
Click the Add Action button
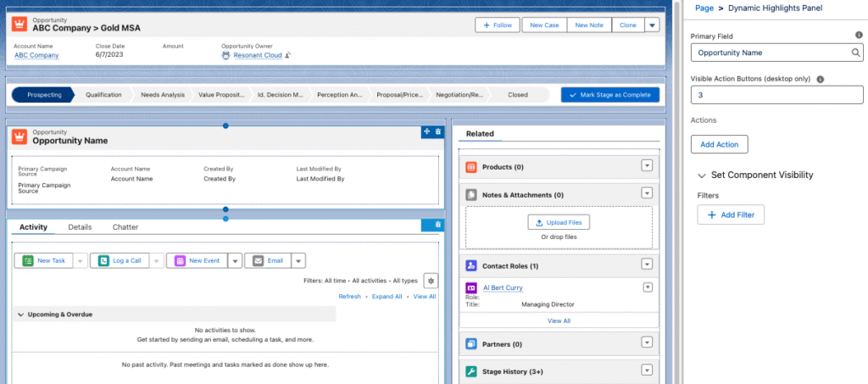(x=719, y=145)
